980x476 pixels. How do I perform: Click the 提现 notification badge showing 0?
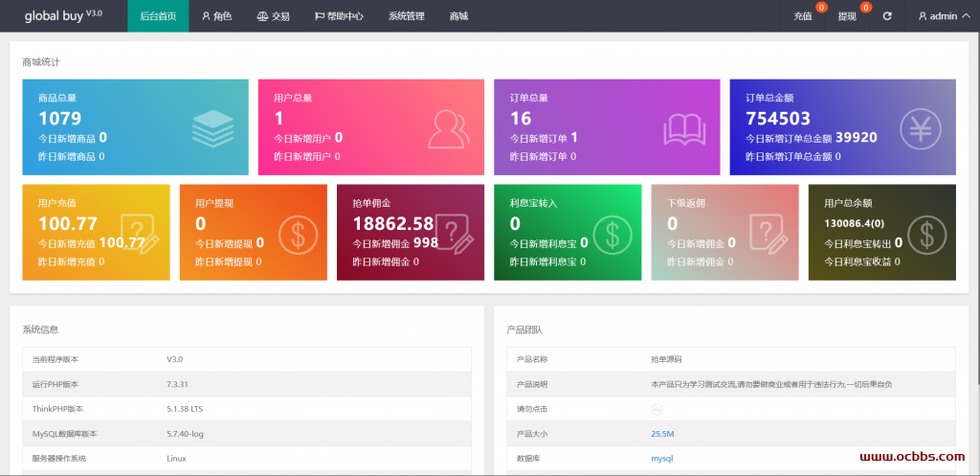point(865,8)
